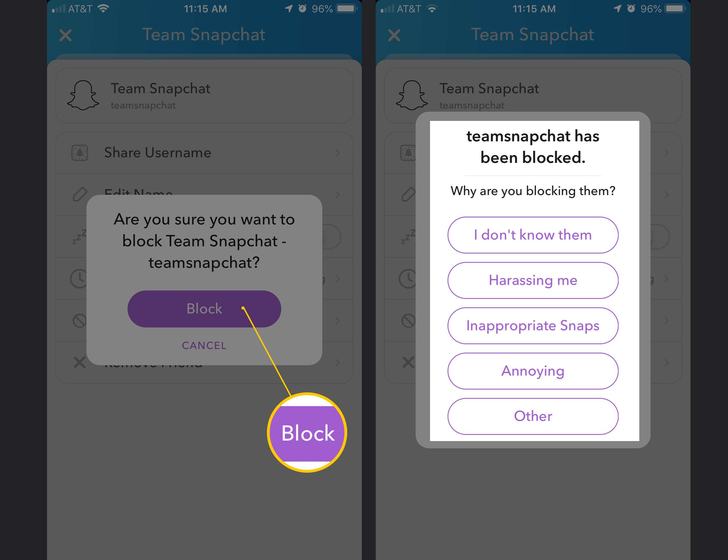
Task: Select Block to confirm blocking teamsnapchat
Action: 204,309
